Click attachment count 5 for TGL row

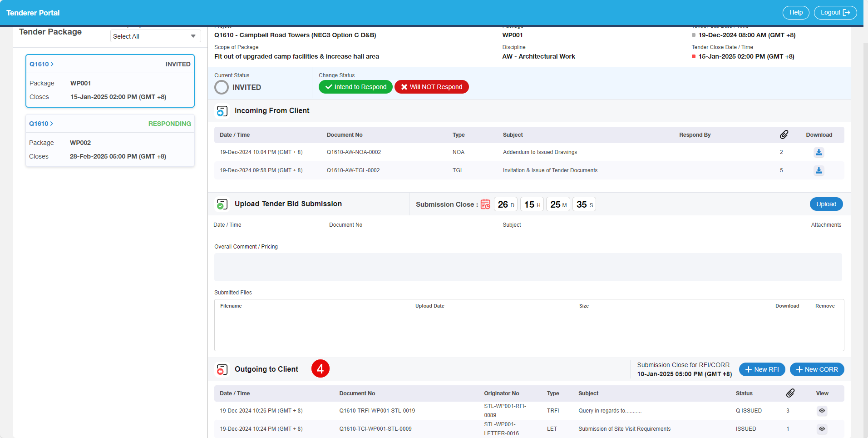pyautogui.click(x=781, y=170)
